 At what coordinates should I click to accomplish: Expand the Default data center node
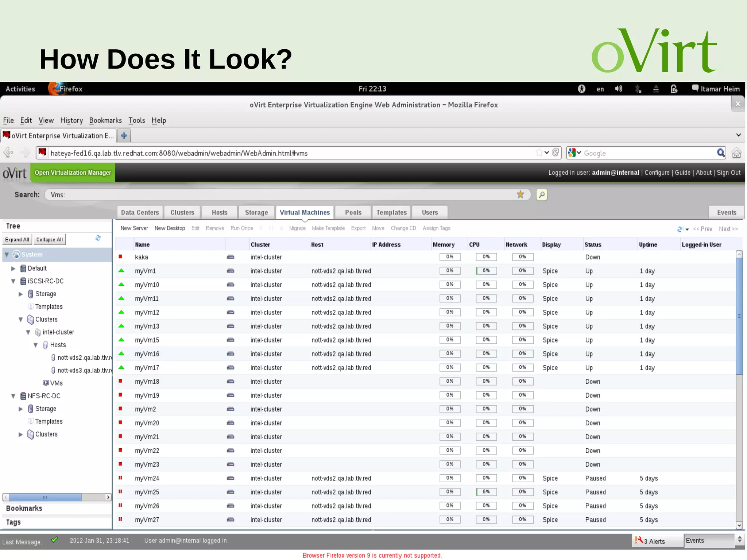point(13,269)
